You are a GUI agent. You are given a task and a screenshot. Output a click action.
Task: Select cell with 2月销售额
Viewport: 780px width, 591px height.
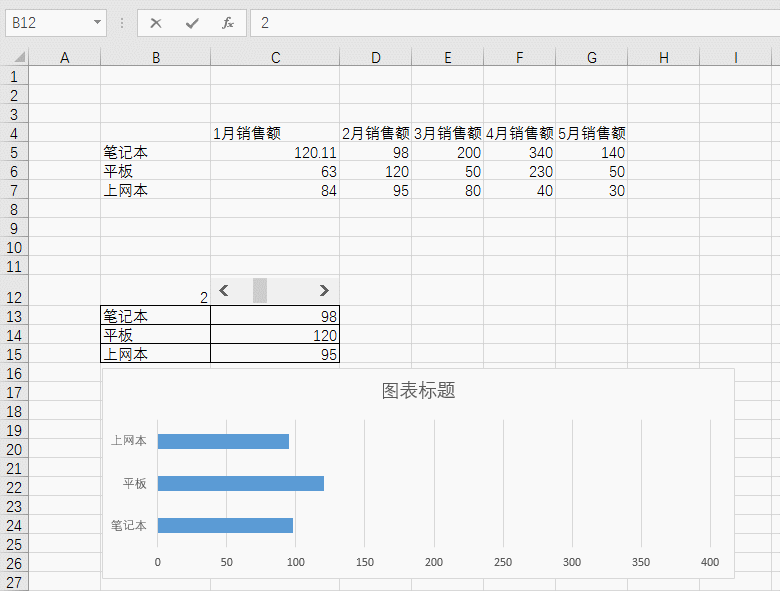pyautogui.click(x=376, y=133)
